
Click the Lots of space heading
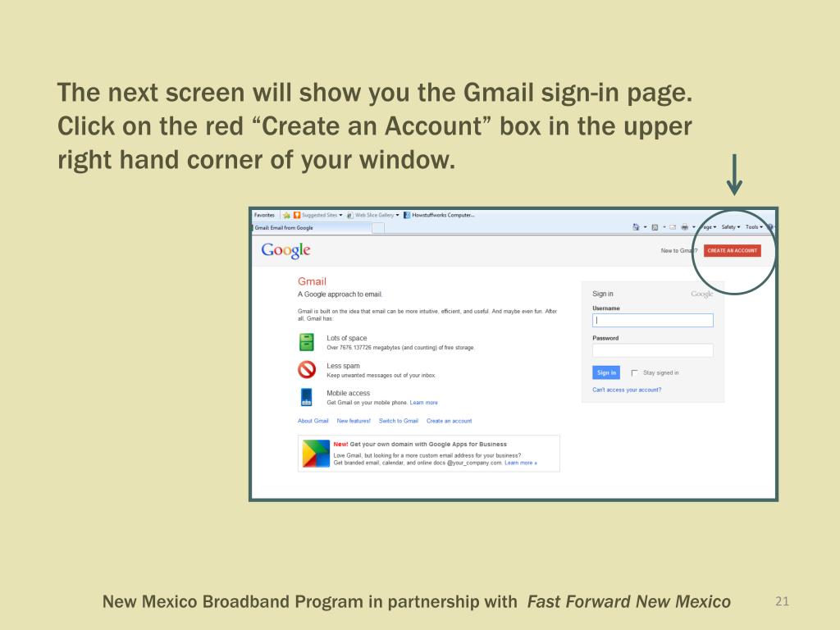pyautogui.click(x=347, y=339)
